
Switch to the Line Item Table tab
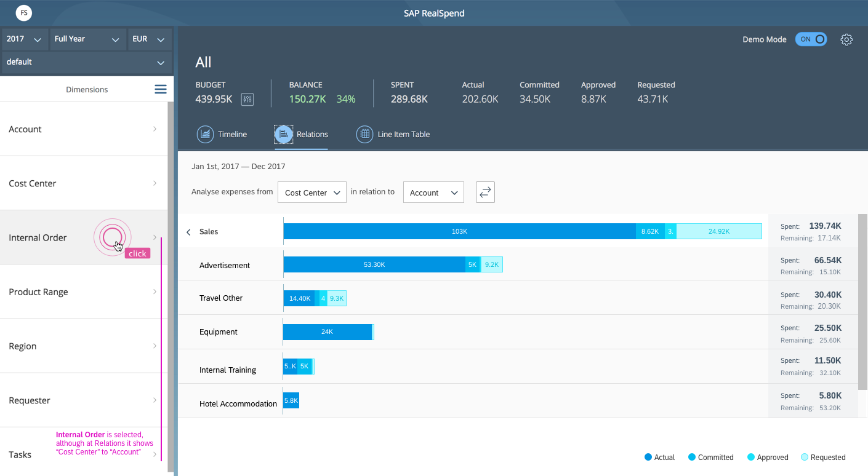[393, 134]
